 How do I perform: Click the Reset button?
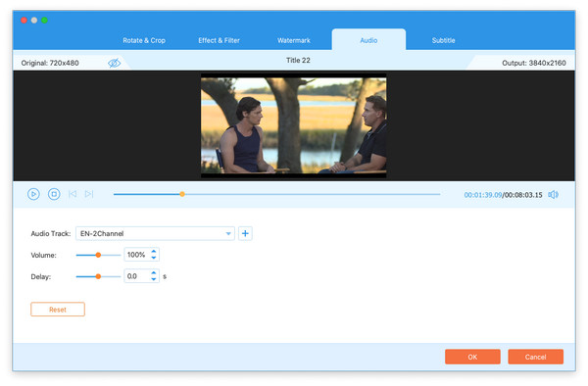(58, 310)
